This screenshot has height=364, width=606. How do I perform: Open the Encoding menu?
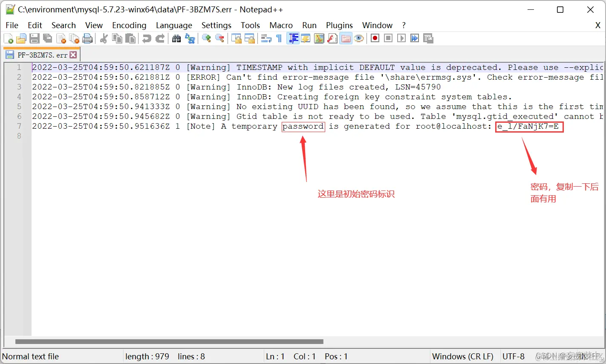click(x=129, y=26)
